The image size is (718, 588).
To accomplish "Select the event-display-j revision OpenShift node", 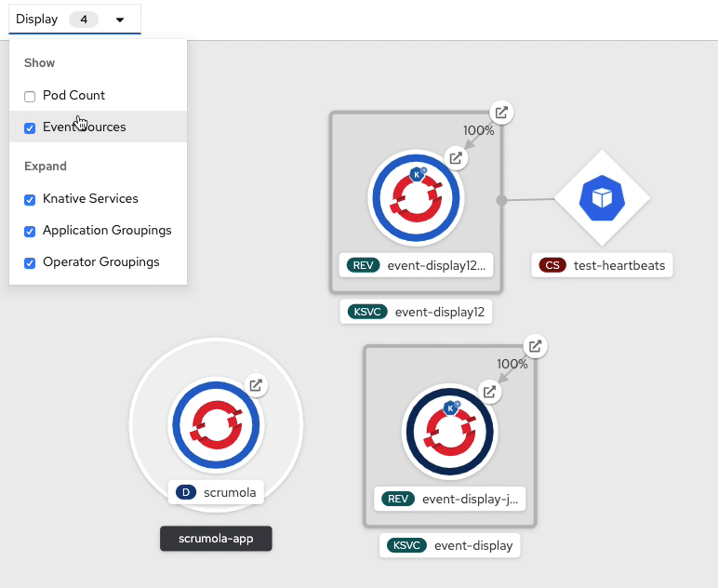I will point(449,432).
